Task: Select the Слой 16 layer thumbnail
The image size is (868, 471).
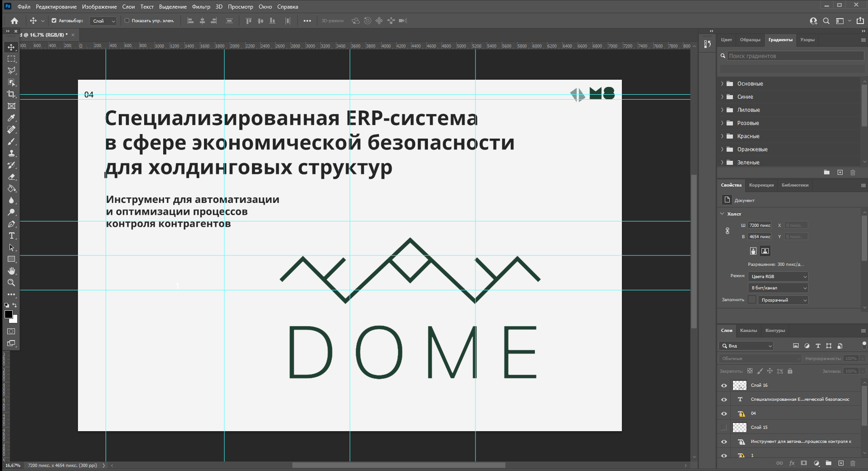Action: (x=740, y=385)
